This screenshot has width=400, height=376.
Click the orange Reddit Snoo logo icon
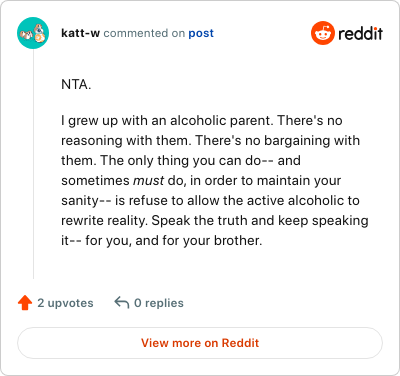(322, 33)
